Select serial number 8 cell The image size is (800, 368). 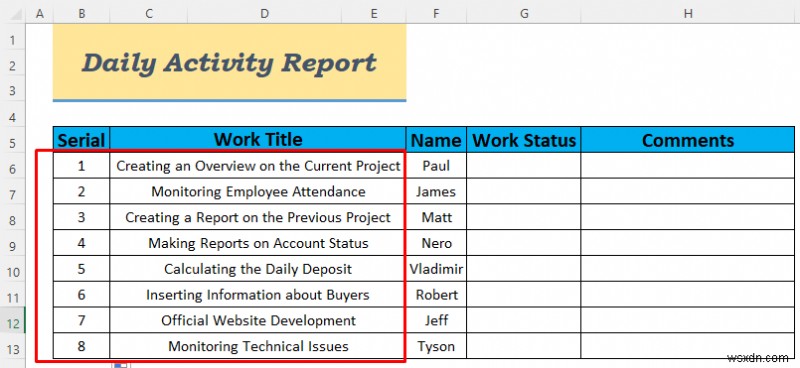pyautogui.click(x=81, y=346)
